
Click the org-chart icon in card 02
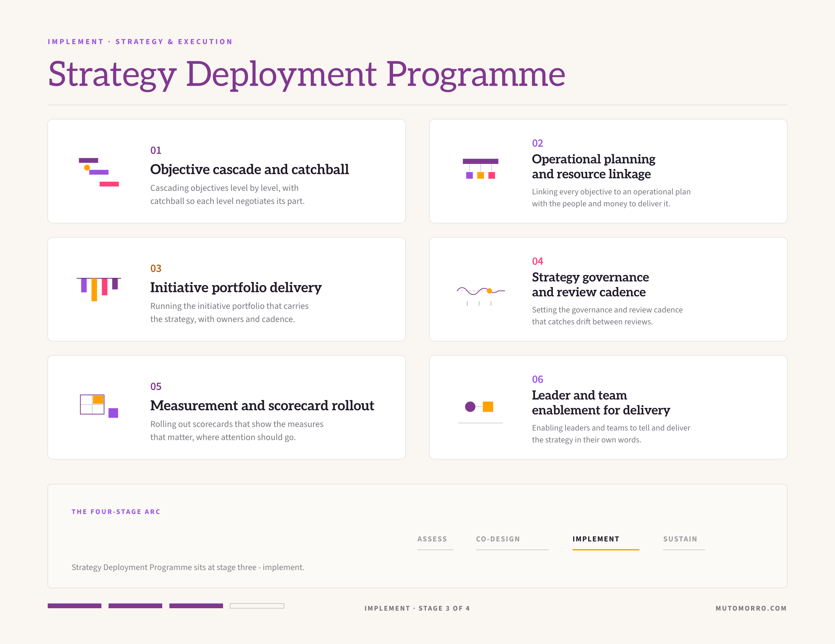tap(480, 168)
